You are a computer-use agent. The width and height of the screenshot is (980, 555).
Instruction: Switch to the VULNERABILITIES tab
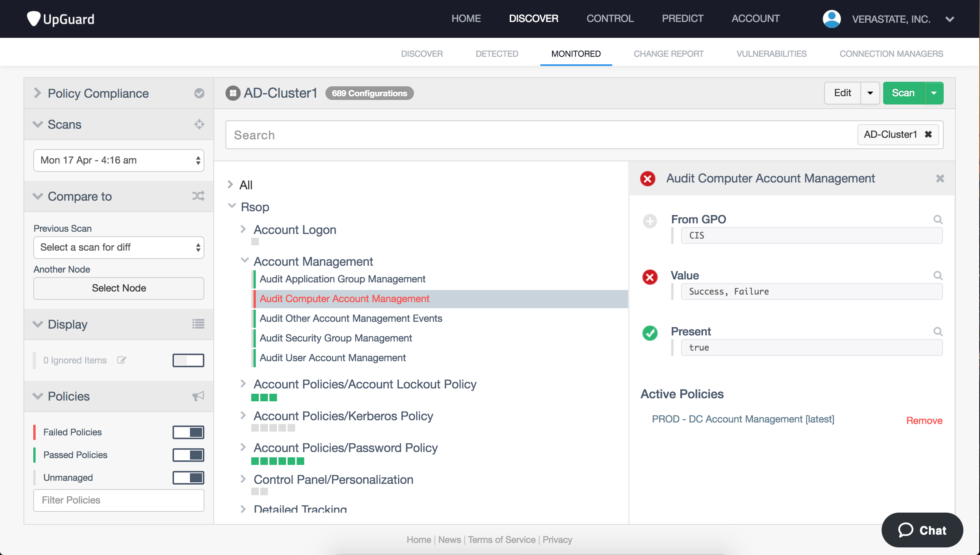tap(771, 54)
